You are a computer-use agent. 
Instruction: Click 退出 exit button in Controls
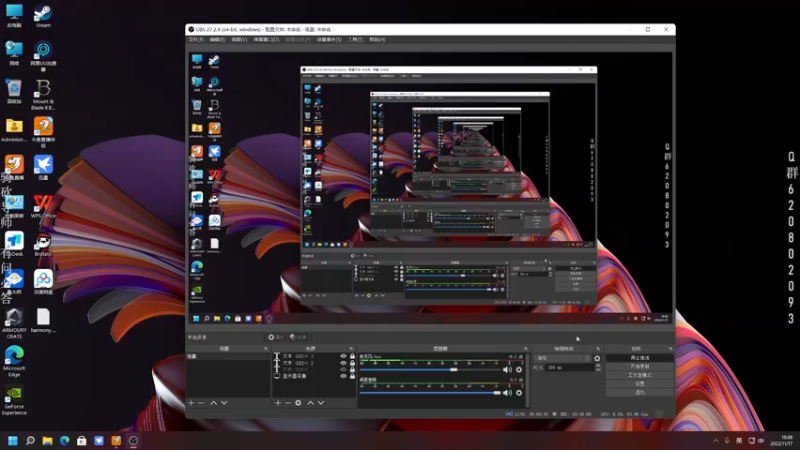tap(640, 392)
